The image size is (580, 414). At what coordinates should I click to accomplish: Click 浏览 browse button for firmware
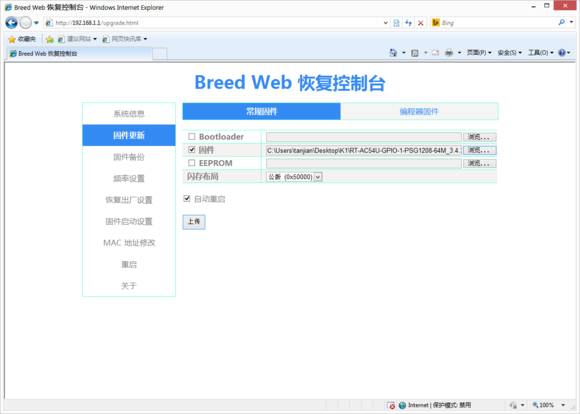[479, 150]
